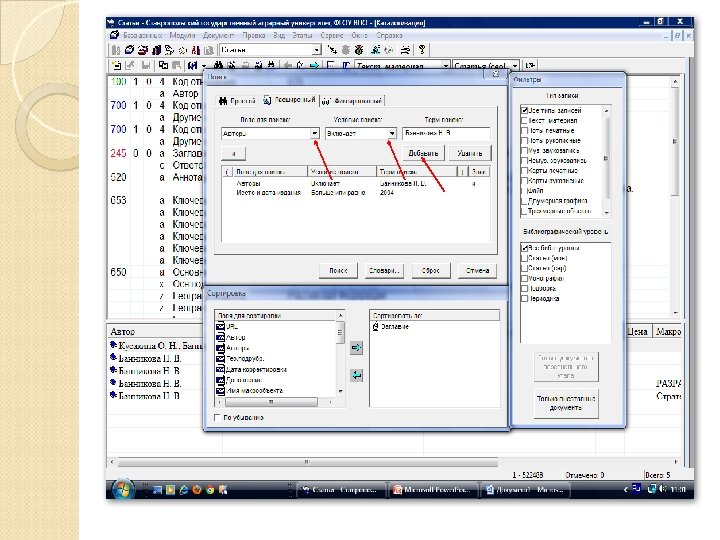Viewport: 720px width, 540px height.
Task: Select the Кусакина О. Н. result row
Action: [156, 345]
